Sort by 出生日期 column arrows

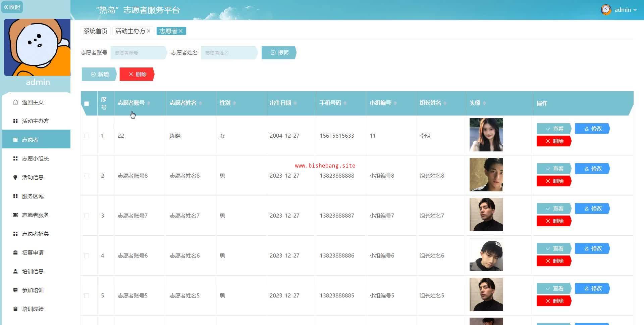point(295,103)
